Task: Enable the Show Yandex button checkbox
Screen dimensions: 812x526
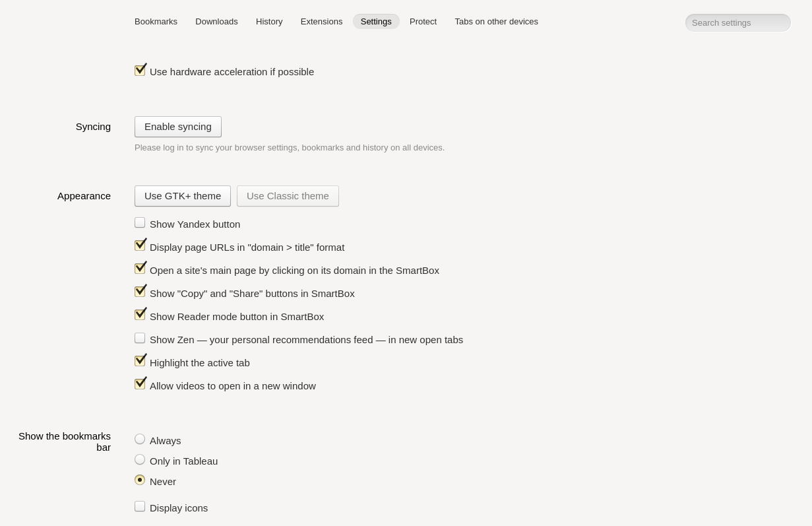Action: [x=140, y=223]
